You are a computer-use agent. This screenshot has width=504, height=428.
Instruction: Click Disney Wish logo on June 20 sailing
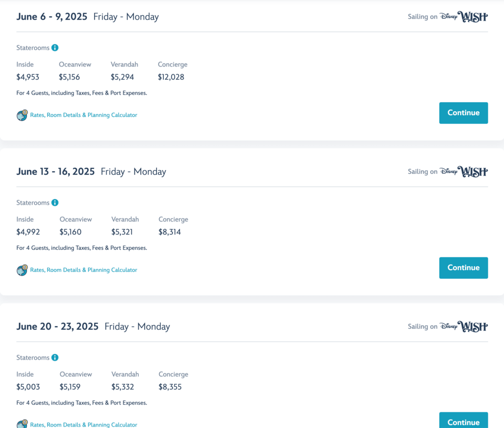[x=464, y=327]
